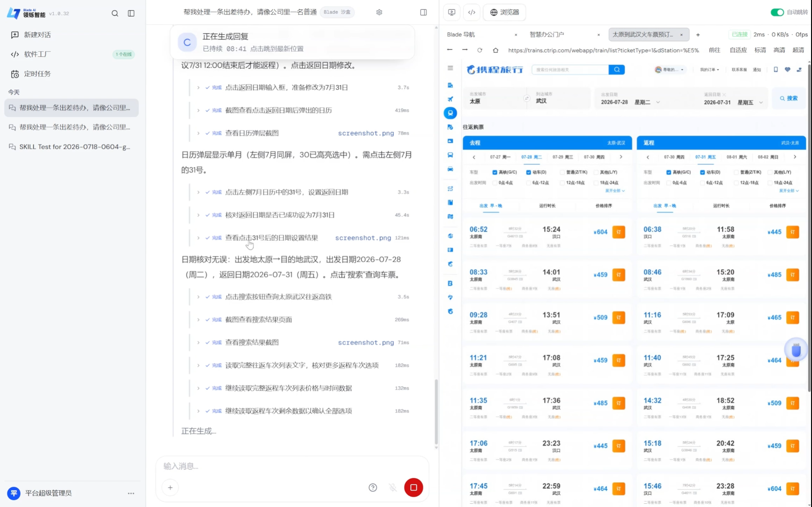Viewport: 812px width, 507px height.
Task: Uncheck 高铁(G/C) in 返程 filters
Action: click(x=668, y=172)
